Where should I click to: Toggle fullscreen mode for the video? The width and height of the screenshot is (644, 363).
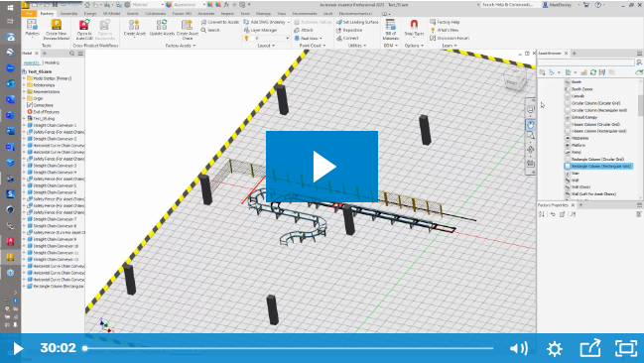626,349
